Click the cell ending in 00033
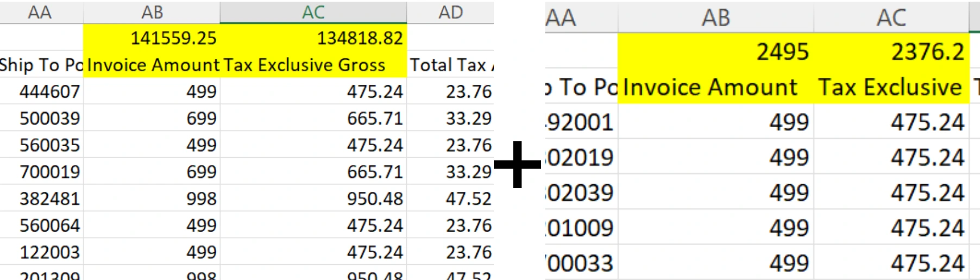Viewport: 980px width, 280px height. (x=581, y=264)
